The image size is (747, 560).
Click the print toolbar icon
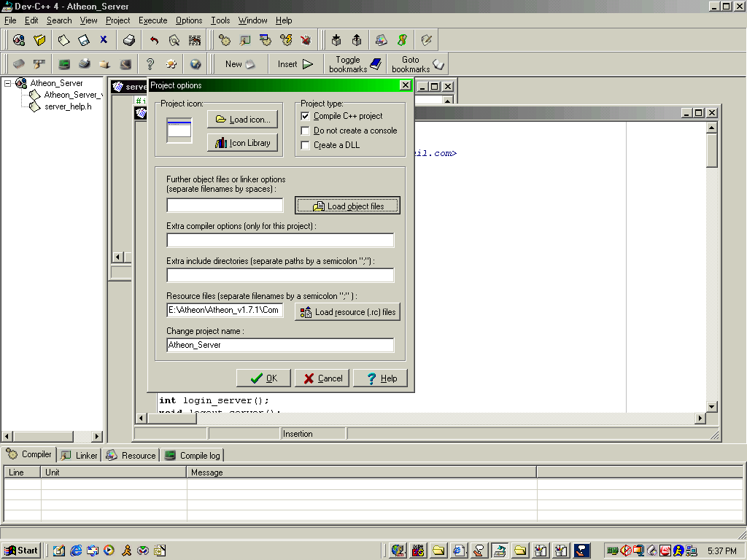(128, 40)
